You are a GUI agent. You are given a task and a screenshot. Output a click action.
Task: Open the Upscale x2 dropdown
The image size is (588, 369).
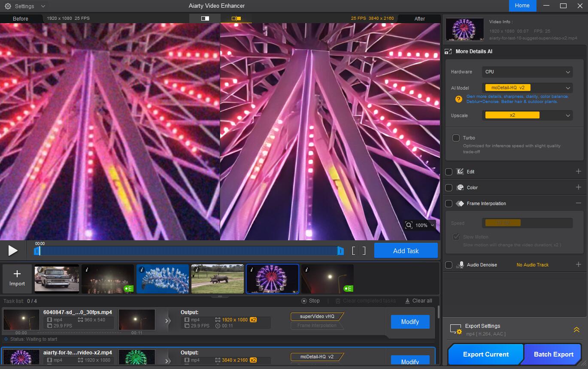pyautogui.click(x=527, y=115)
